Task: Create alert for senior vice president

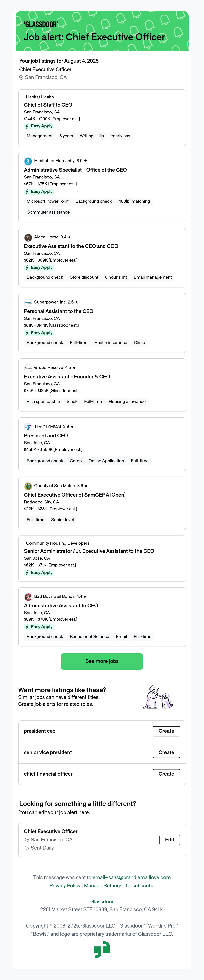Action: [x=166, y=752]
